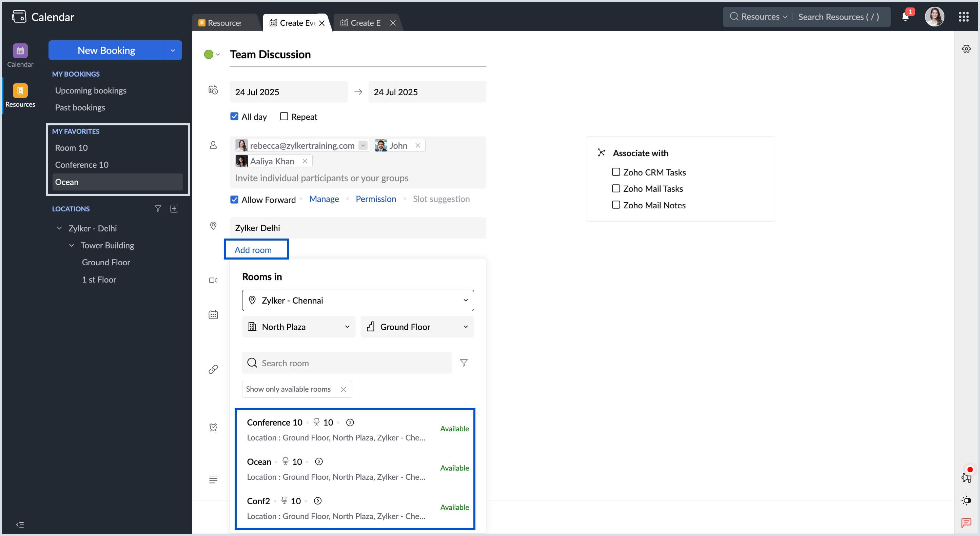
Task: Open the North Plaza building dropdown
Action: [299, 327]
